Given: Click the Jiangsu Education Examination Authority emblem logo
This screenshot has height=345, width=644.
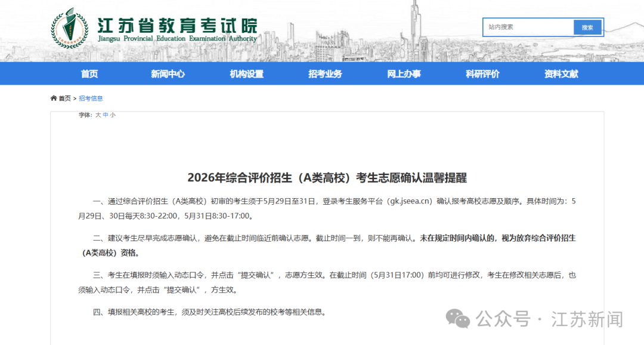Looking at the screenshot, I should click(x=69, y=29).
